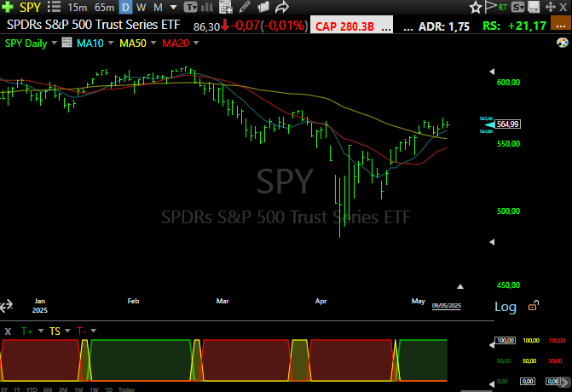Click the white triangle above the May label
The width and height of the screenshot is (572, 392).
(x=460, y=286)
